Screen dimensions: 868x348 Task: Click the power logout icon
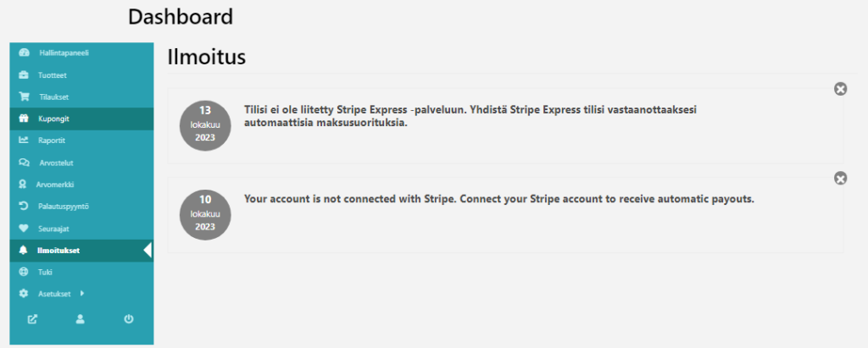129,319
